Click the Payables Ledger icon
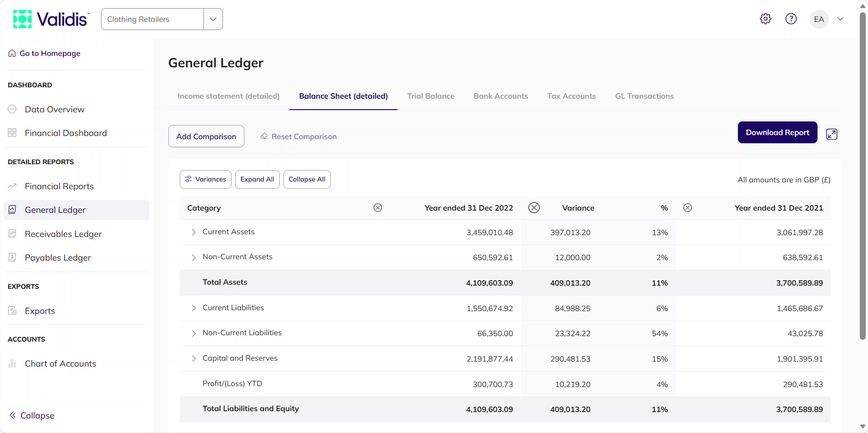The height and width of the screenshot is (433, 868). [x=12, y=257]
